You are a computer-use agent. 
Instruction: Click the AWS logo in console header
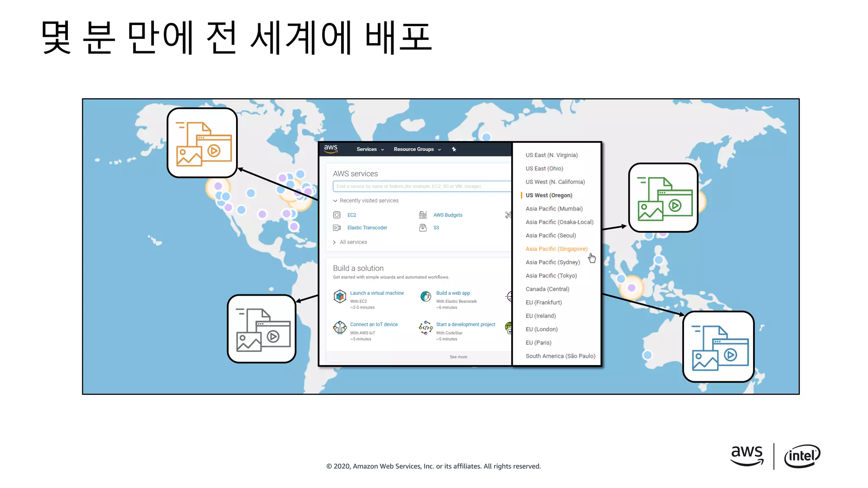coord(331,149)
